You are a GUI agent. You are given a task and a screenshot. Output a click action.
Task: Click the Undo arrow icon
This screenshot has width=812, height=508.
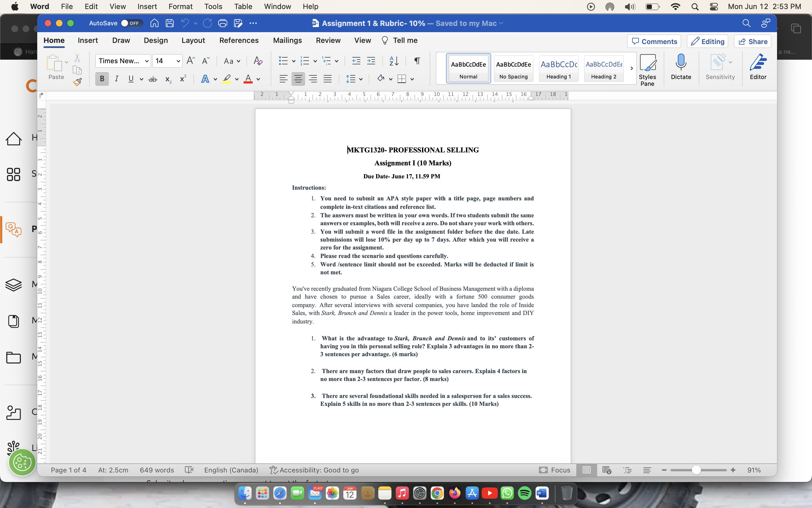(x=185, y=23)
